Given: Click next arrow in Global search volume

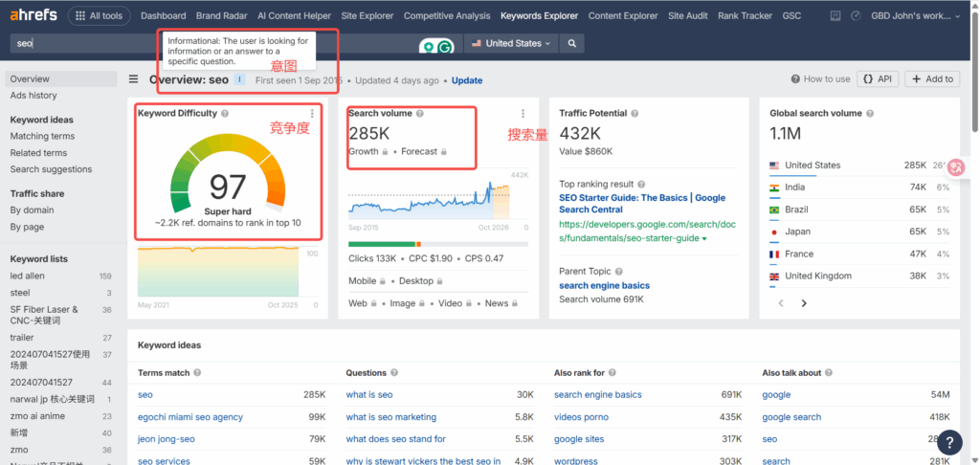Looking at the screenshot, I should pyautogui.click(x=804, y=303).
